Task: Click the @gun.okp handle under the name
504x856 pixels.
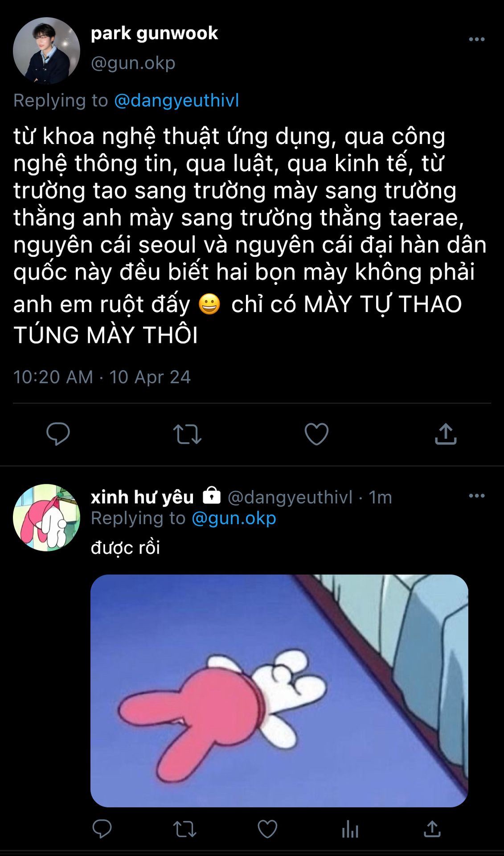Action: pos(133,63)
